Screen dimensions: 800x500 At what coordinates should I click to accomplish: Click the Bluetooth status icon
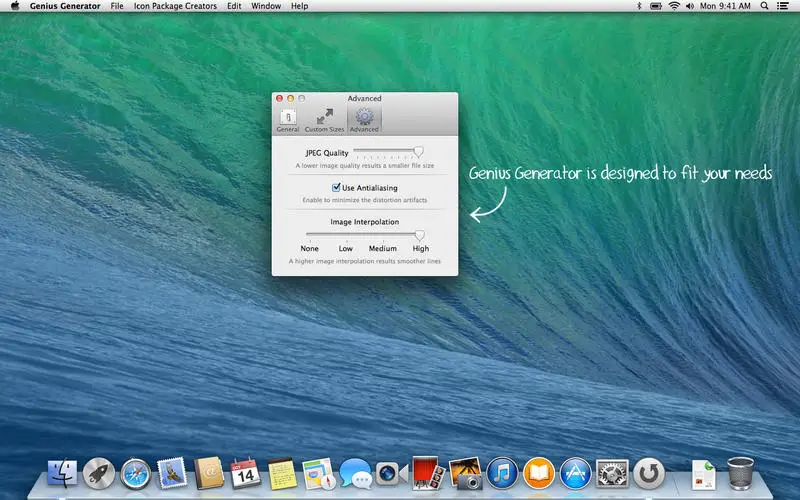click(639, 6)
